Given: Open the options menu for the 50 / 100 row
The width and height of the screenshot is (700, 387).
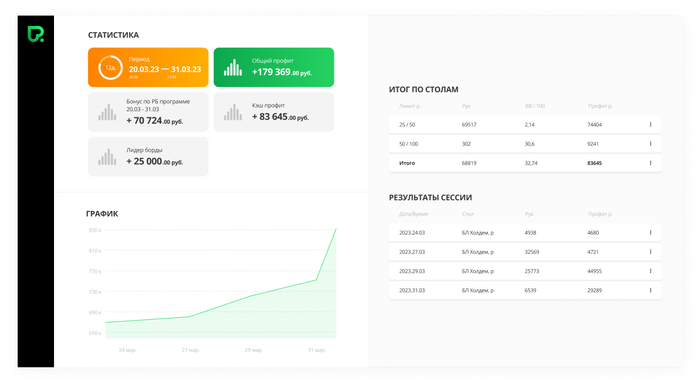Looking at the screenshot, I should click(x=650, y=144).
